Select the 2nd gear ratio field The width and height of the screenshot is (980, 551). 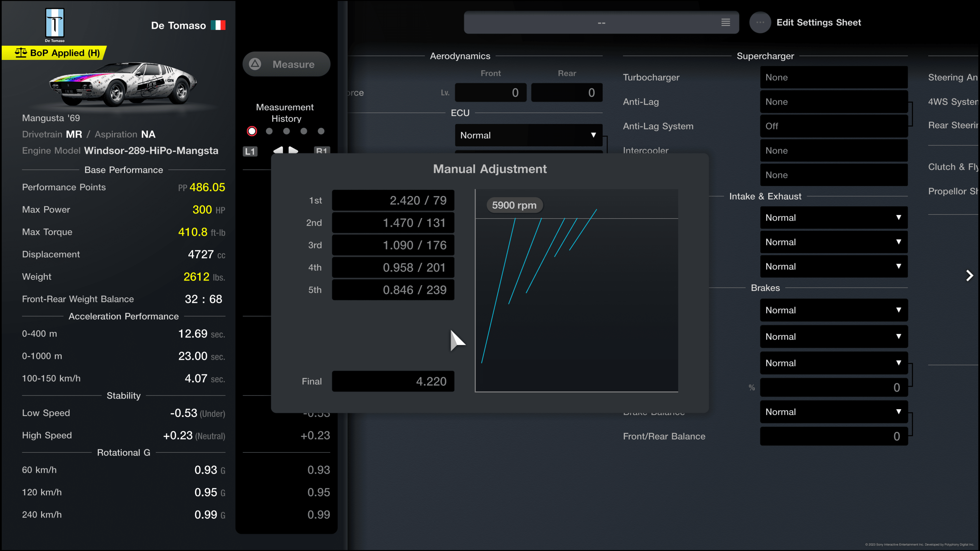(393, 222)
